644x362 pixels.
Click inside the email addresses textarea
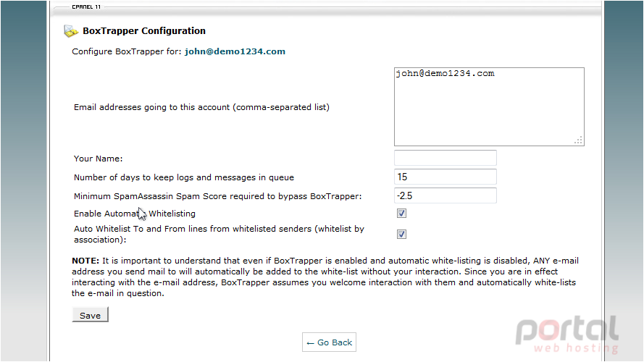[x=489, y=106]
